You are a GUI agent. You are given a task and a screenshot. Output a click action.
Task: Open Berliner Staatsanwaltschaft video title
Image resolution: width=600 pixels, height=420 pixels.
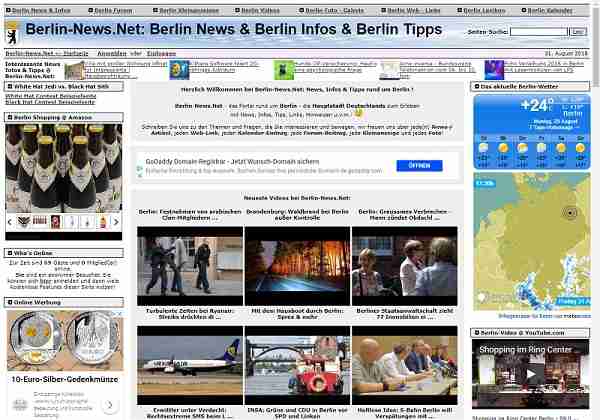pos(404,314)
